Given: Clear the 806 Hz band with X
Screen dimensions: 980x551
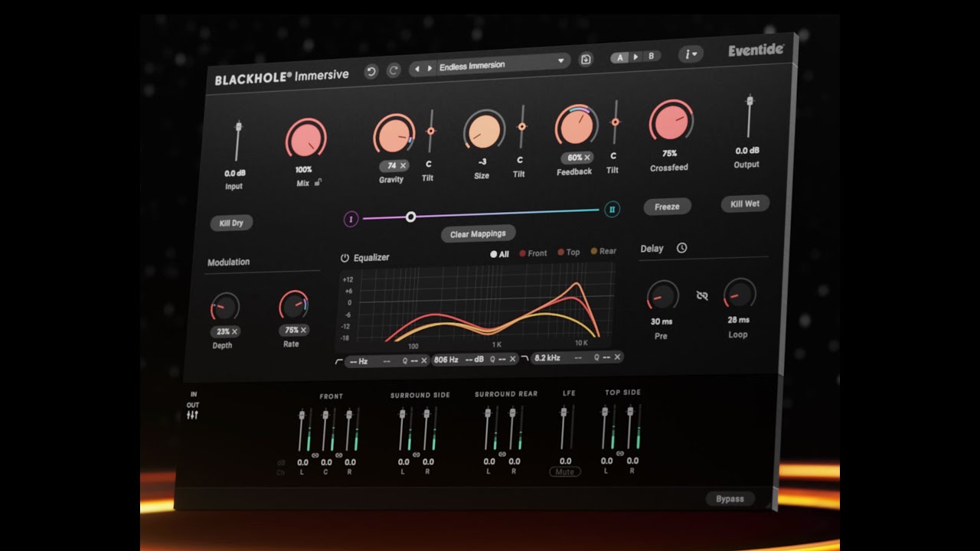Looking at the screenshot, I should click(x=512, y=359).
